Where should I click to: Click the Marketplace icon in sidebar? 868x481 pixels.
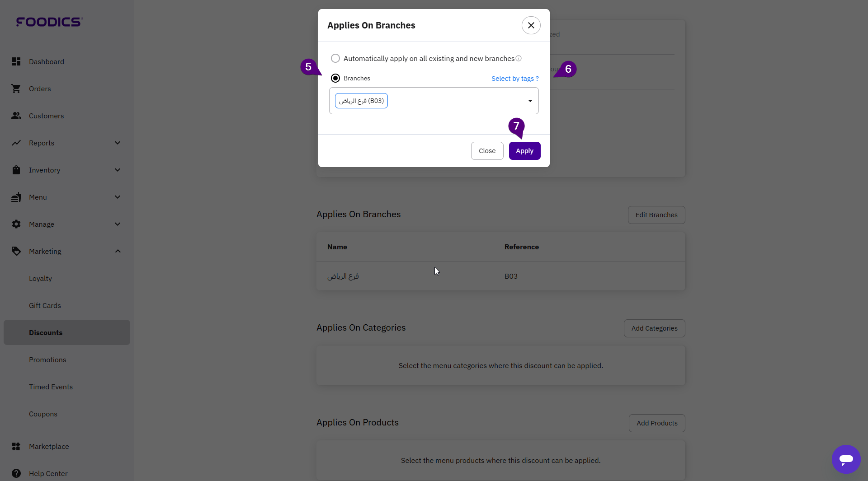pos(16,446)
